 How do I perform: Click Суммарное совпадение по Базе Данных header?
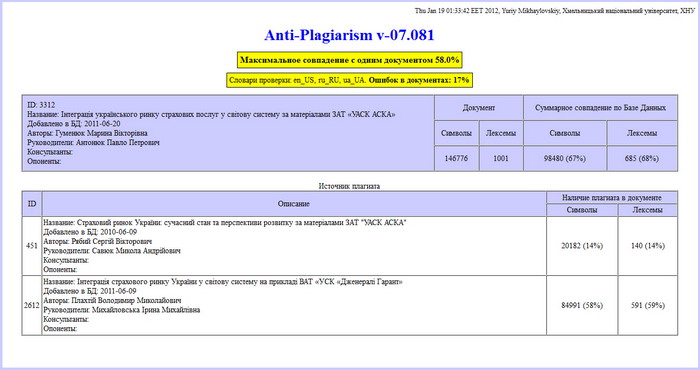[600, 108]
